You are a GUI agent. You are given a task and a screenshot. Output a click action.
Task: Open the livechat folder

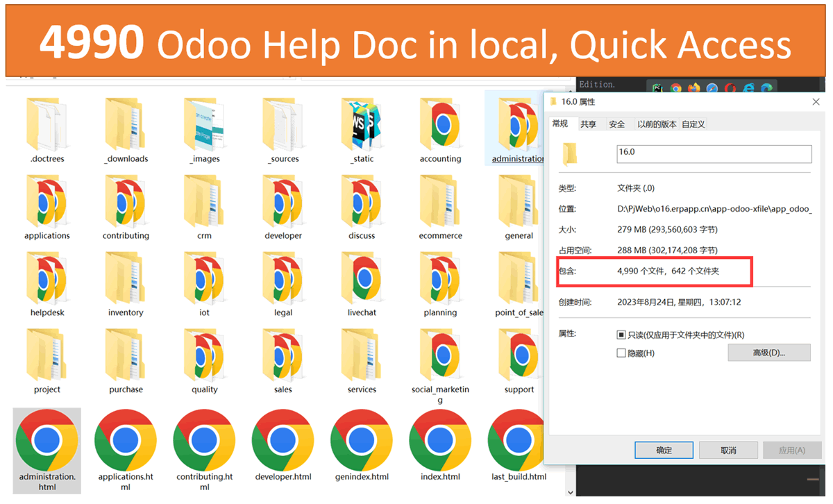362,278
